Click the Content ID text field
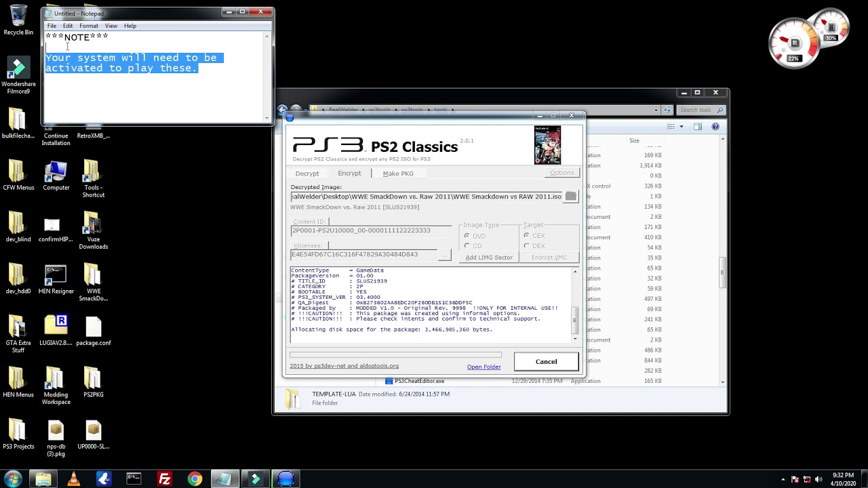 pos(371,230)
